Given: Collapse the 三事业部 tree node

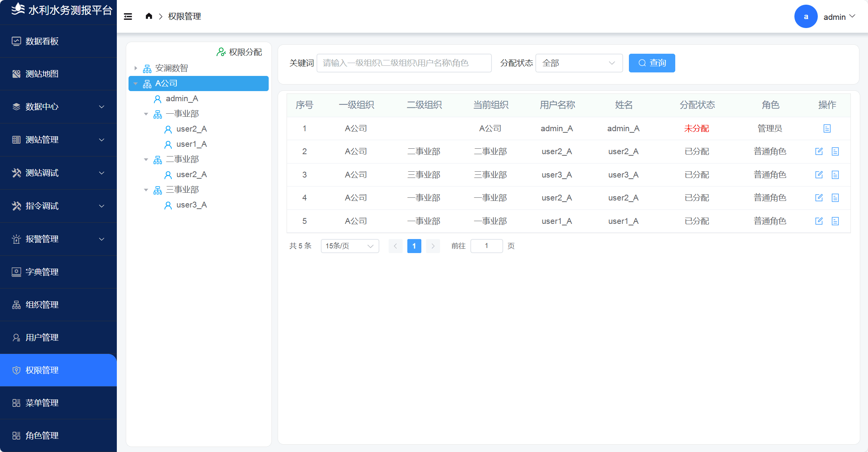Looking at the screenshot, I should 146,190.
